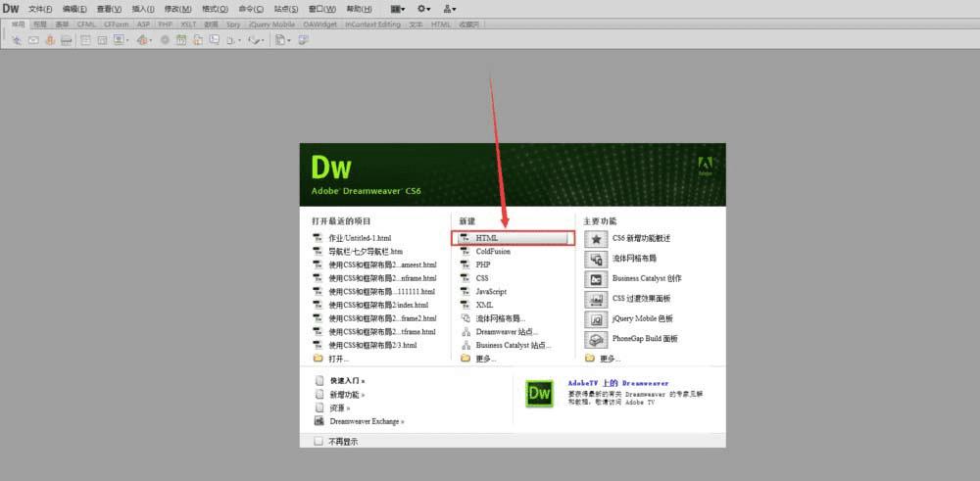Open the site management dropdown icon
The image size is (980, 481).
coord(450,9)
